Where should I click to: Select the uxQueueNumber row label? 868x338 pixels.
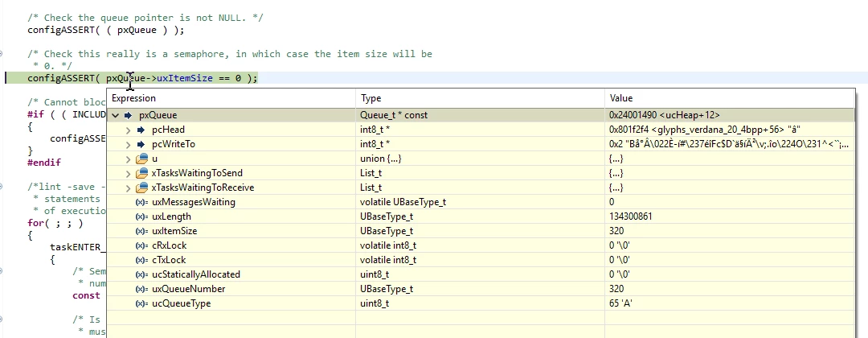[189, 289]
